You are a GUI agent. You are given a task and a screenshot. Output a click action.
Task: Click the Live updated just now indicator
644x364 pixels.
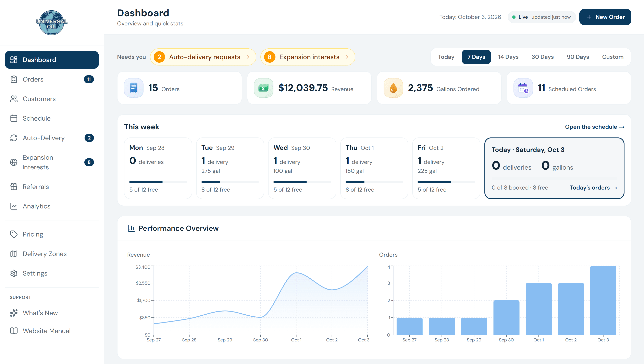click(x=542, y=17)
